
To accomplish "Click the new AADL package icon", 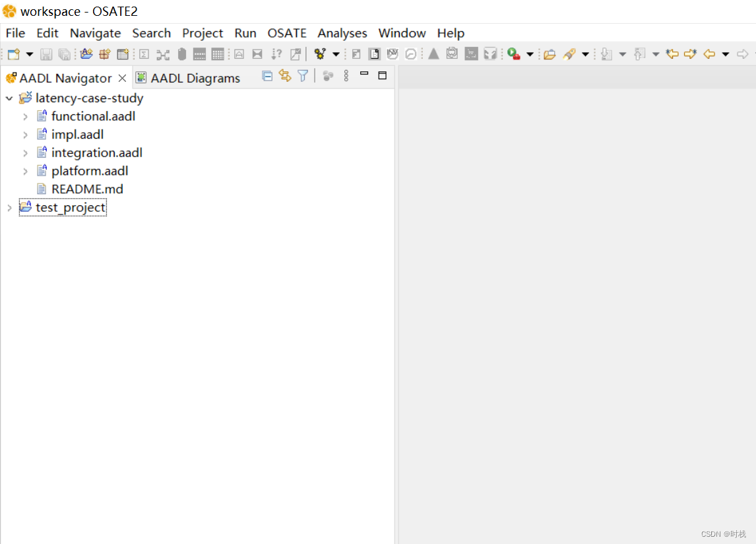I will (105, 54).
